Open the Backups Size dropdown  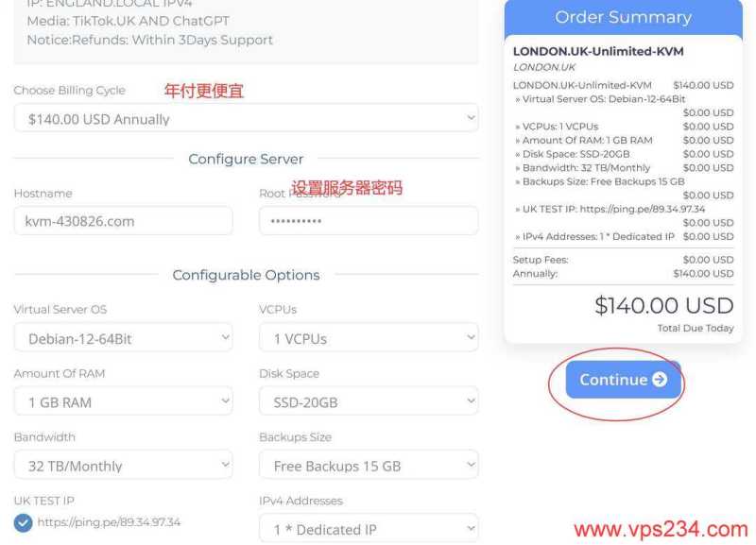[369, 465]
